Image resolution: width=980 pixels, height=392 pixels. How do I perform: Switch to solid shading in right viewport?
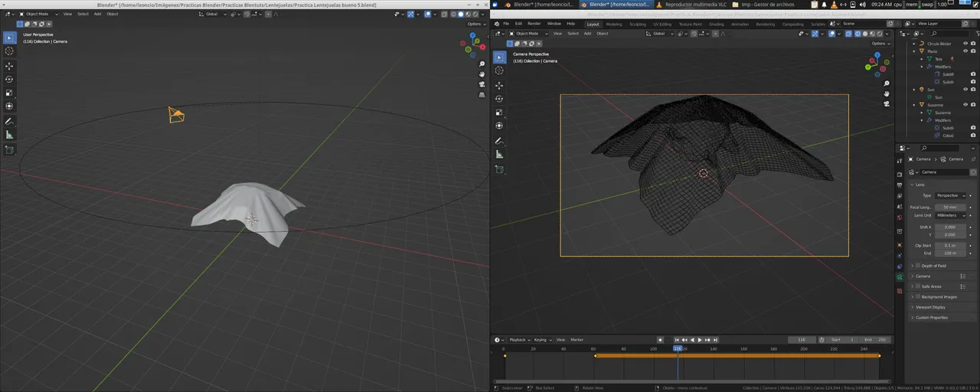865,34
